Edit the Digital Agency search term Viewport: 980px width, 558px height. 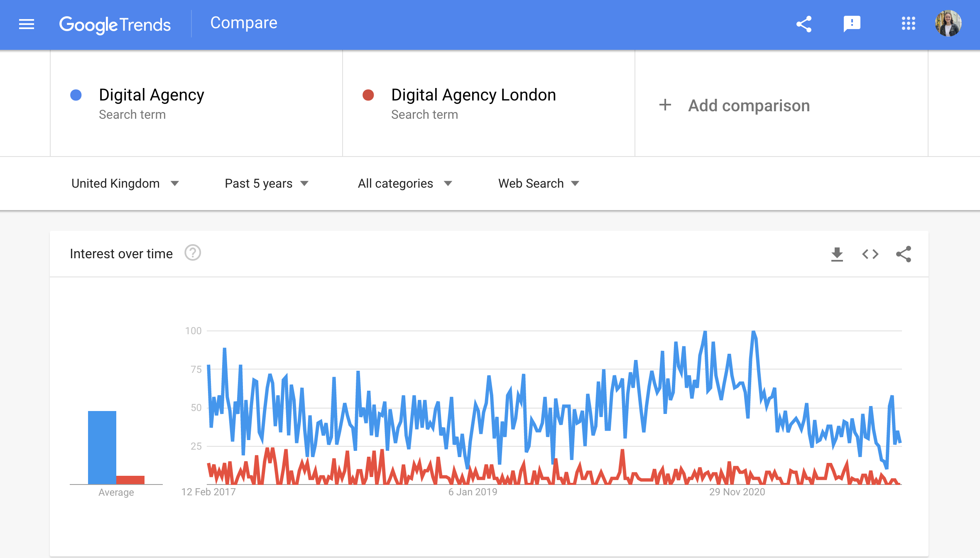(x=152, y=95)
